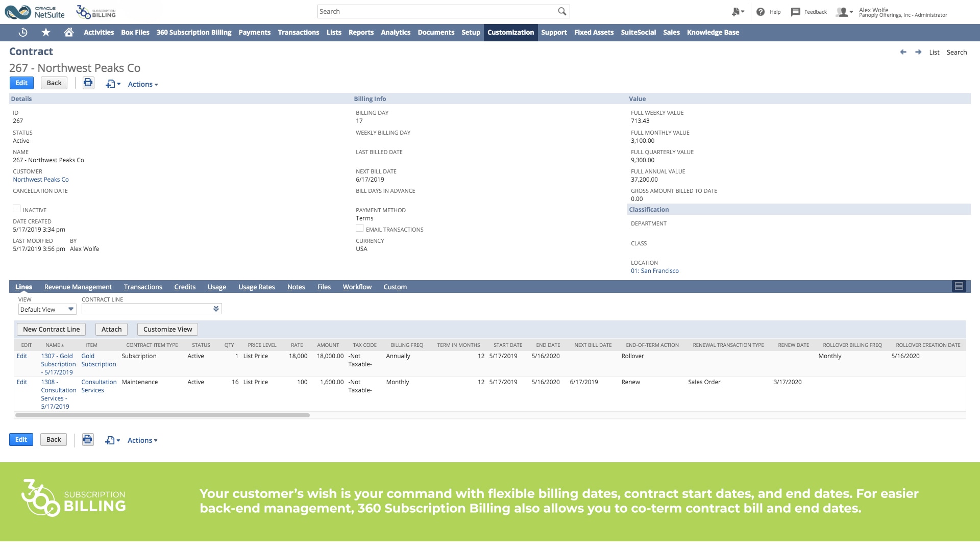Click the search magnifier icon

click(x=562, y=11)
